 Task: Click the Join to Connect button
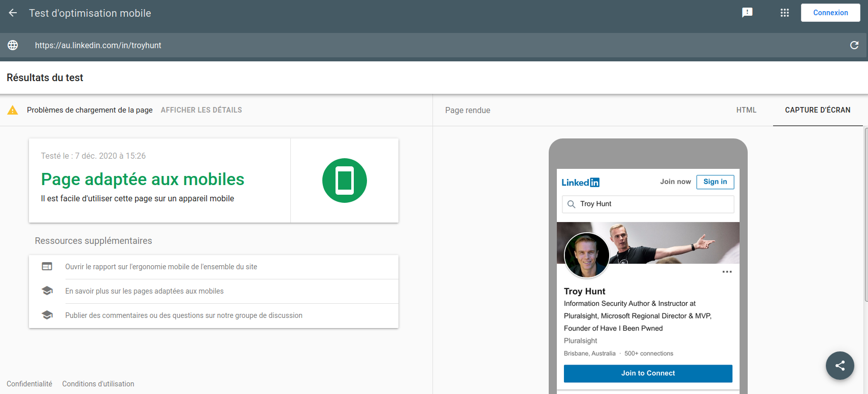[648, 373]
